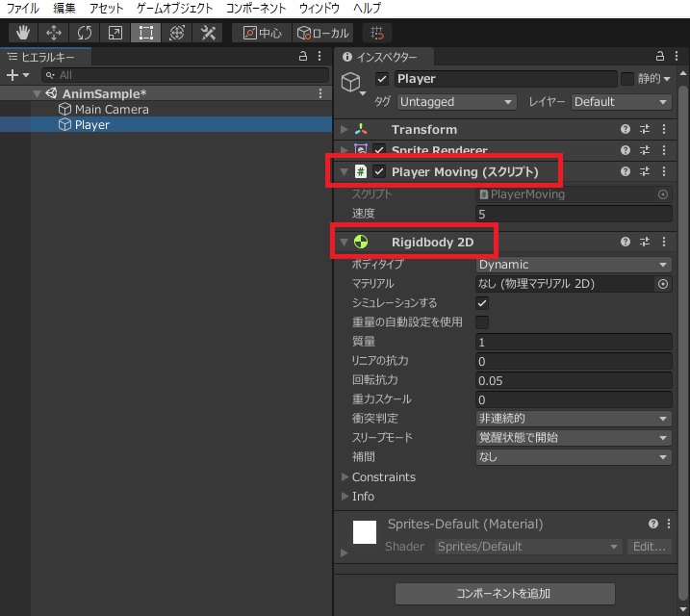
Task: Click the 重力スケール value field
Action: [x=574, y=399]
